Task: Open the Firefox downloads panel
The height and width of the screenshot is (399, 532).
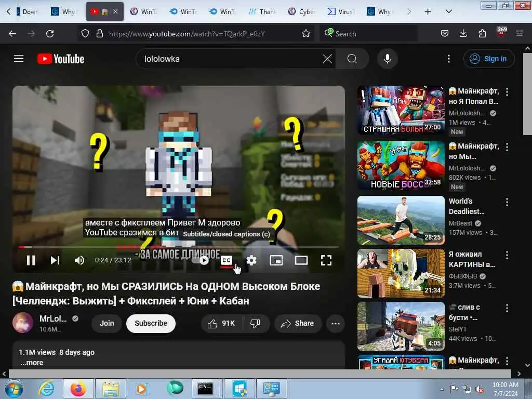Action: click(463, 34)
